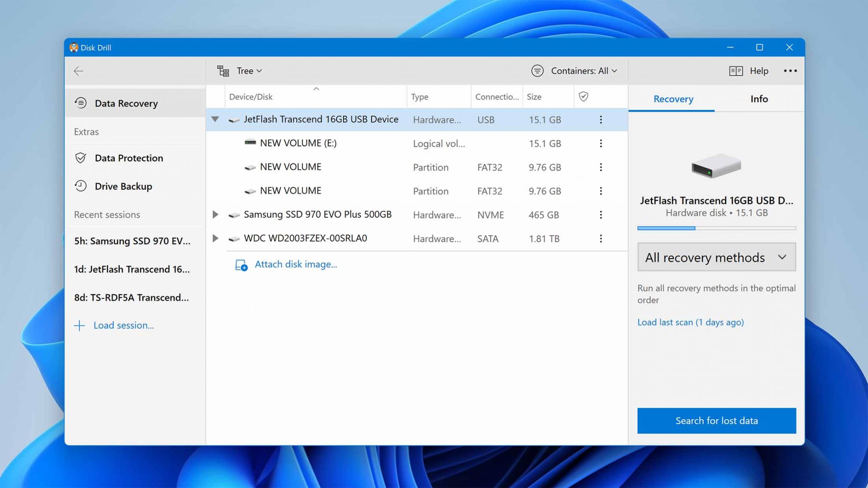Click the Containers filter icon
This screenshot has height=488, width=868.
coord(537,71)
